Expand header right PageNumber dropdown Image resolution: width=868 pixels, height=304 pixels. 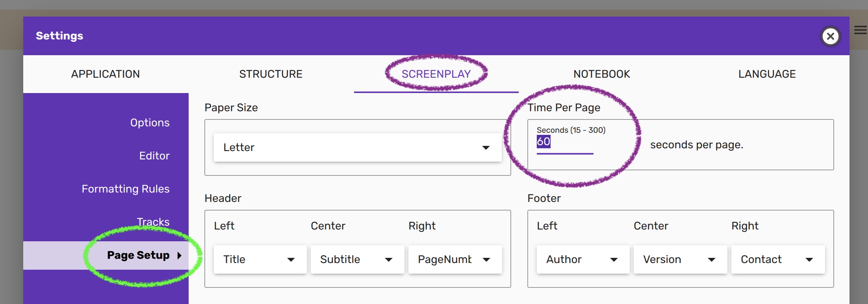click(x=455, y=259)
